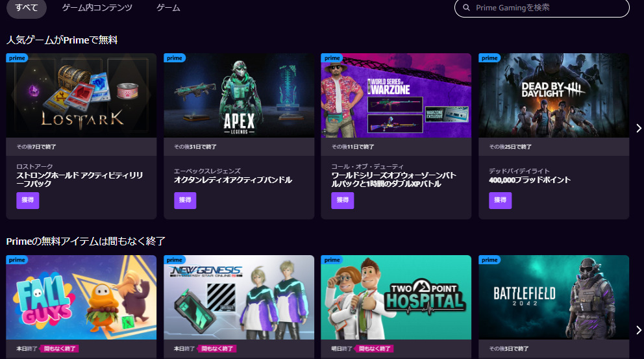Click その後7日で終了 expiry text
The height and width of the screenshot is (359, 644).
click(x=36, y=147)
